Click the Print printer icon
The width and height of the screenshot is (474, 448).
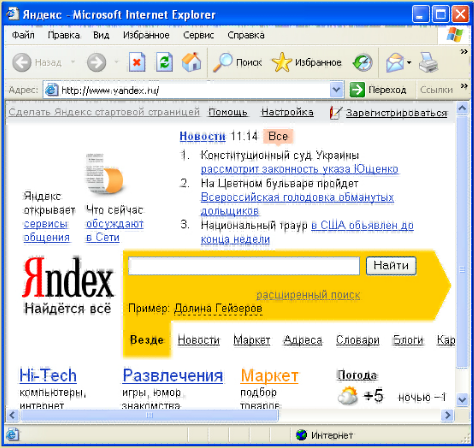(428, 63)
